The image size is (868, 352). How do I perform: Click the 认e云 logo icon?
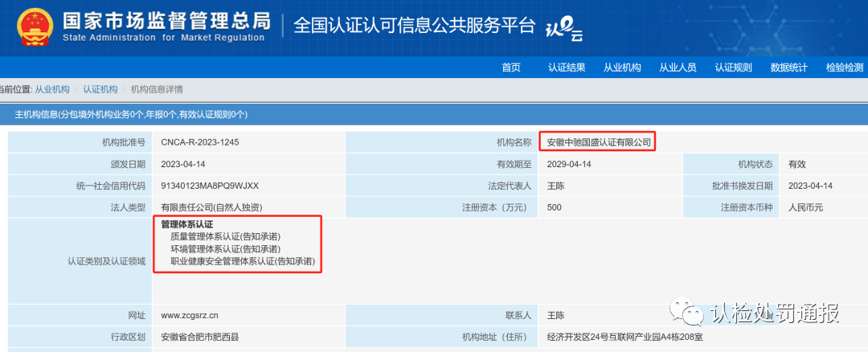pyautogui.click(x=564, y=30)
